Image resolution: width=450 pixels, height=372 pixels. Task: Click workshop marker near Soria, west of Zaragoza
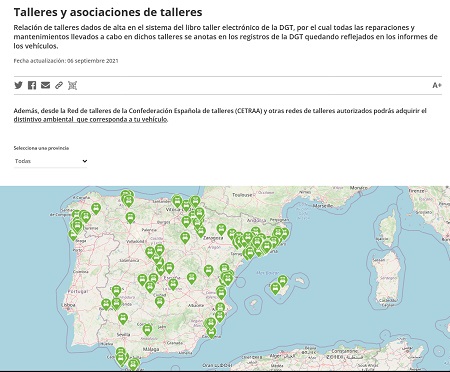pos(185,237)
